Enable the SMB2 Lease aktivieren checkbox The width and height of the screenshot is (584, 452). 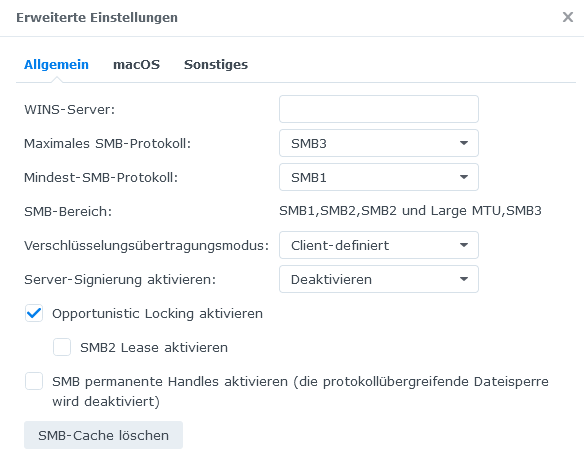coord(62,347)
